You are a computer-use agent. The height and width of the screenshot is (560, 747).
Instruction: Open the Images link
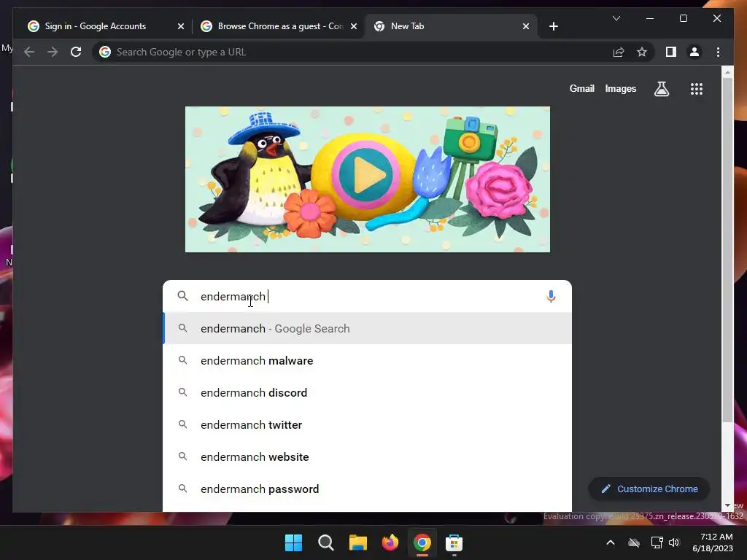[x=620, y=88]
